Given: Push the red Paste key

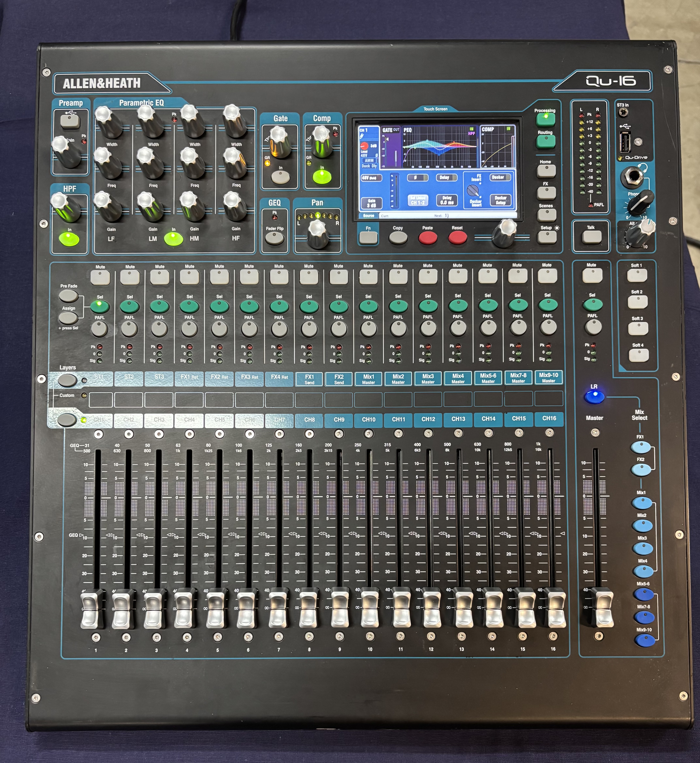Looking at the screenshot, I should click(x=428, y=238).
